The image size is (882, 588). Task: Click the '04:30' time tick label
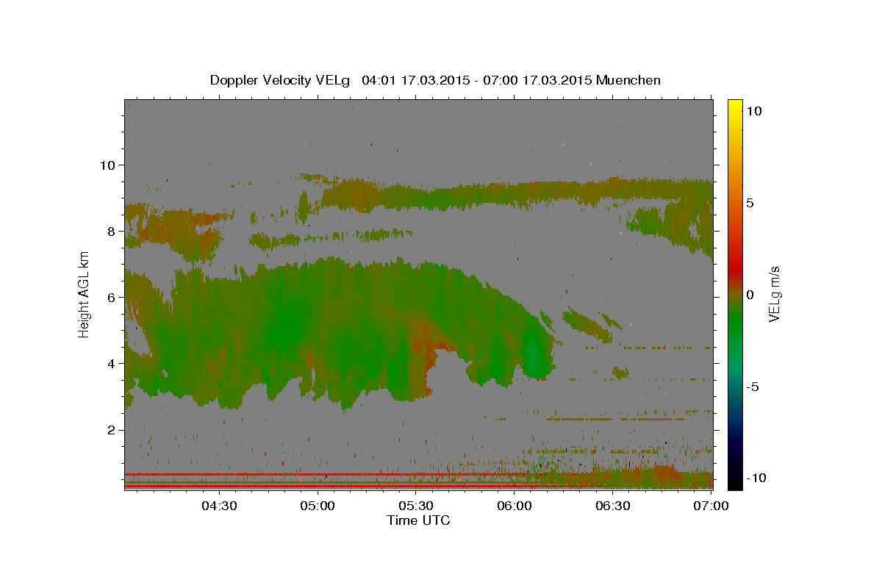[220, 506]
